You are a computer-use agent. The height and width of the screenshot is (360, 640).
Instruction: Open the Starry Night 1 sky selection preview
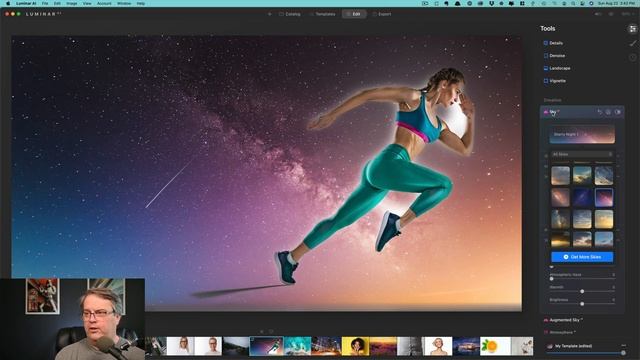coord(582,134)
